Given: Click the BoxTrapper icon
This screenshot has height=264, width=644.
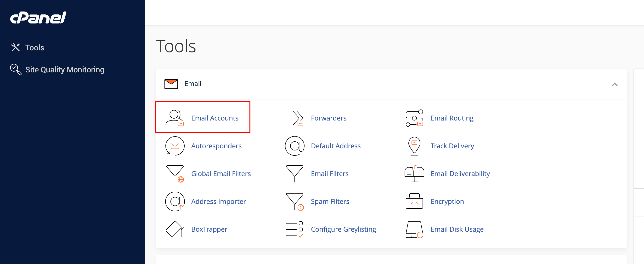Looking at the screenshot, I should click(175, 229).
